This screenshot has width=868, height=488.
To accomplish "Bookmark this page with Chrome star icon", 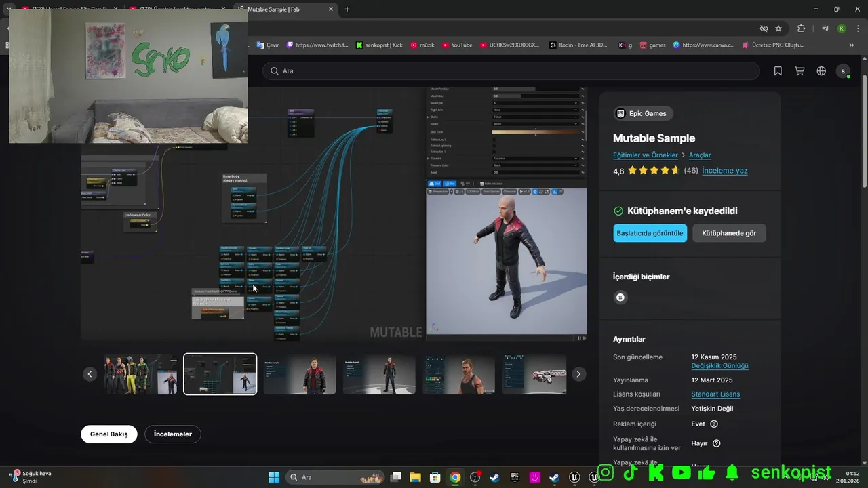I will (x=778, y=28).
